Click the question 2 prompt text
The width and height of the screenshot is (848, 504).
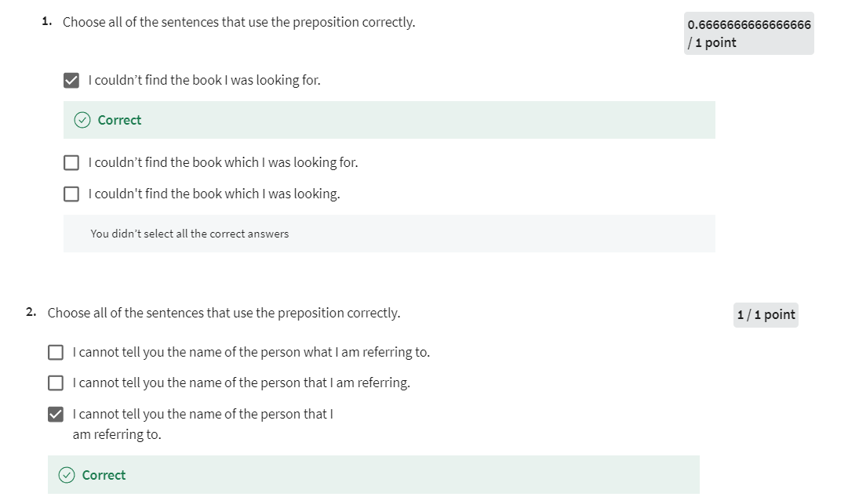(224, 313)
